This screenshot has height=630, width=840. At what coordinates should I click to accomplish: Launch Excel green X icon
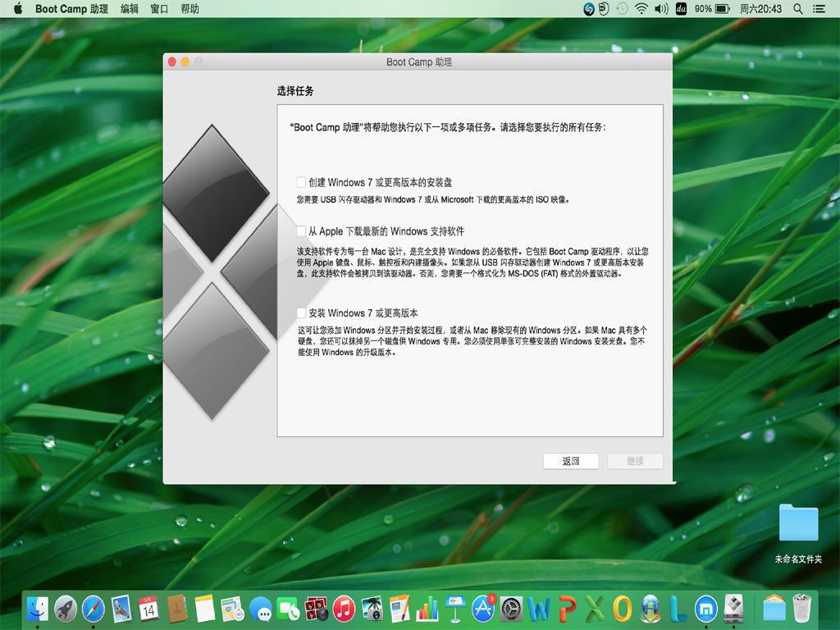(595, 609)
